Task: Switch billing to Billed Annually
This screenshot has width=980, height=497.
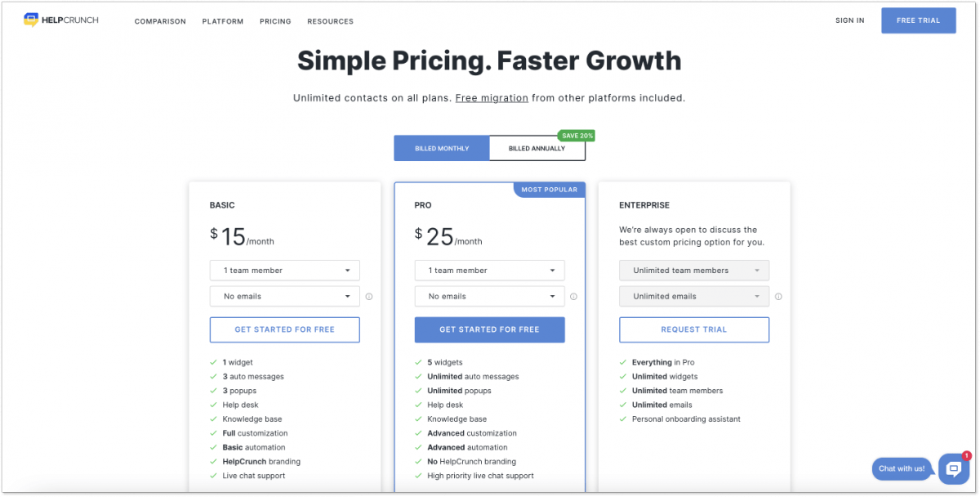Action: coord(537,148)
